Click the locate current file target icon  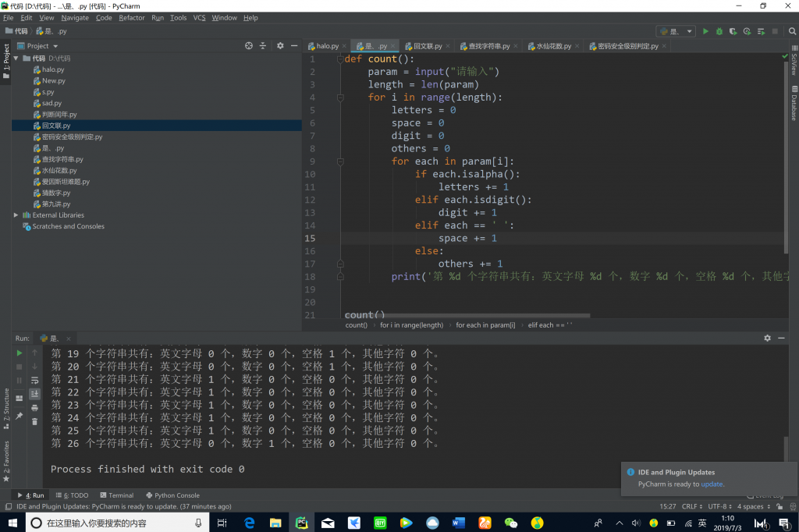coord(249,46)
